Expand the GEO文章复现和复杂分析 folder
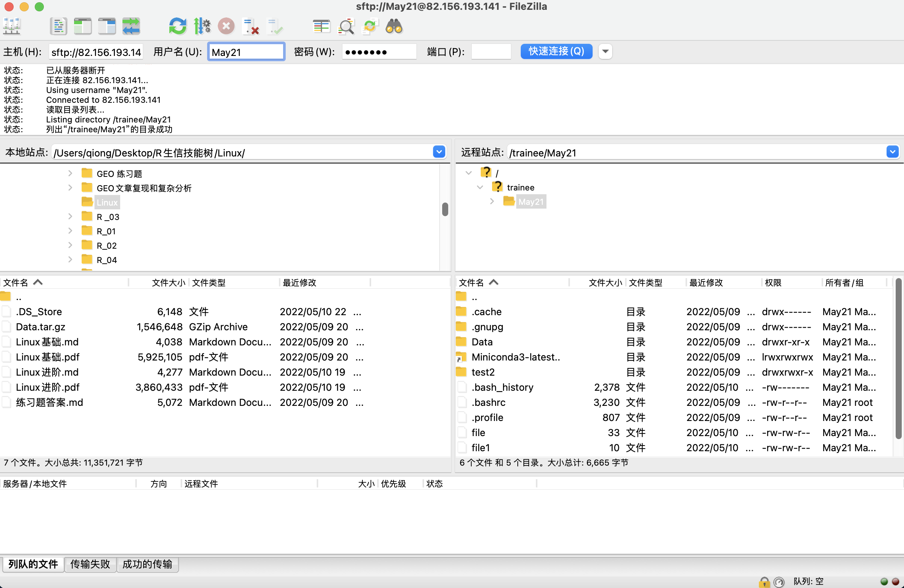The width and height of the screenshot is (904, 588). point(70,188)
